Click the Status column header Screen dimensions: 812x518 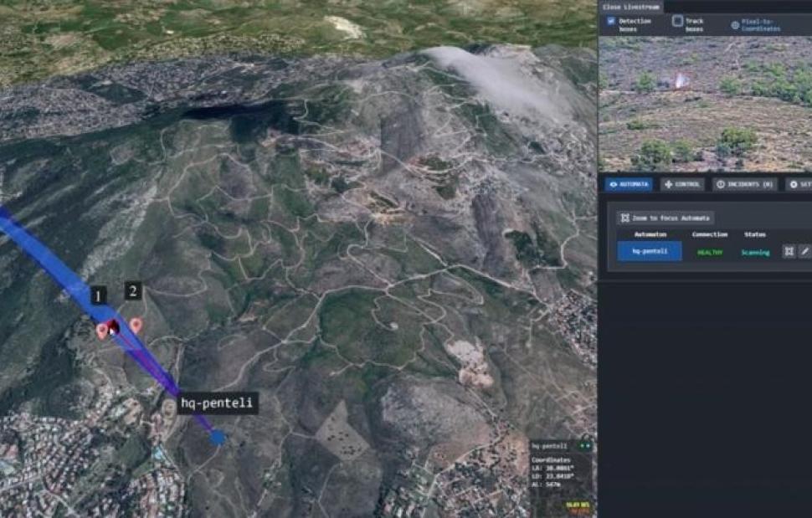pos(755,234)
